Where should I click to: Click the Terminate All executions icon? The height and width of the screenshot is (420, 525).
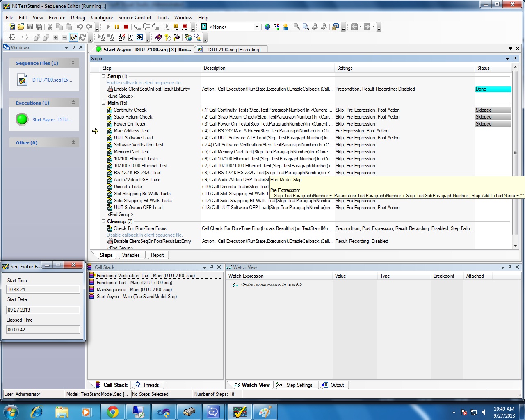click(x=185, y=27)
